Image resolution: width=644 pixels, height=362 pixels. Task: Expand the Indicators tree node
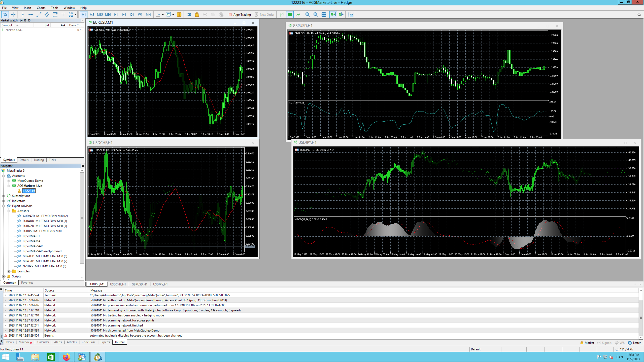pyautogui.click(x=4, y=201)
